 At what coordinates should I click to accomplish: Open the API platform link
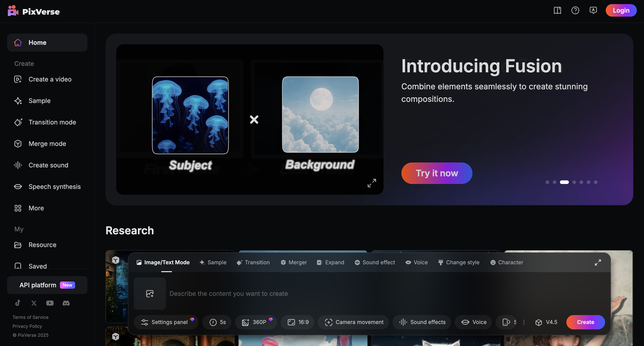[47, 285]
